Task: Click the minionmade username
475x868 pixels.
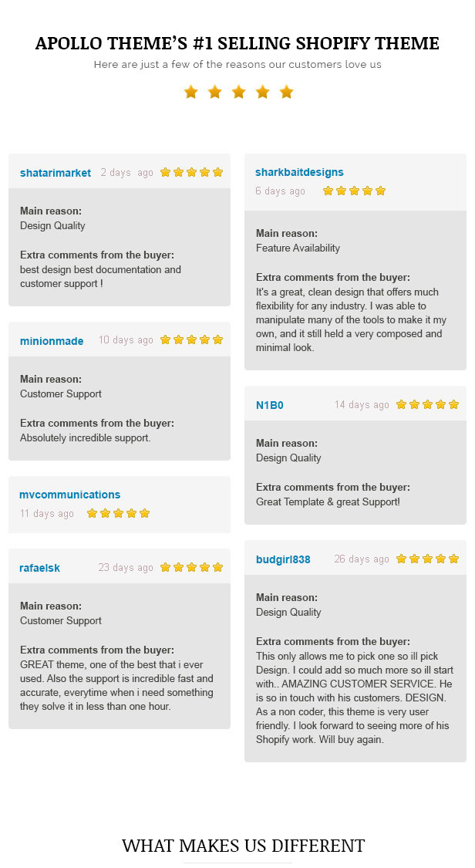Action: point(52,341)
